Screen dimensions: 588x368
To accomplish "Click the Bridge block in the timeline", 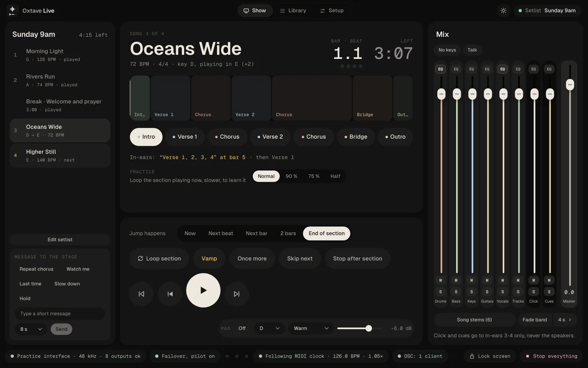I will [x=372, y=98].
